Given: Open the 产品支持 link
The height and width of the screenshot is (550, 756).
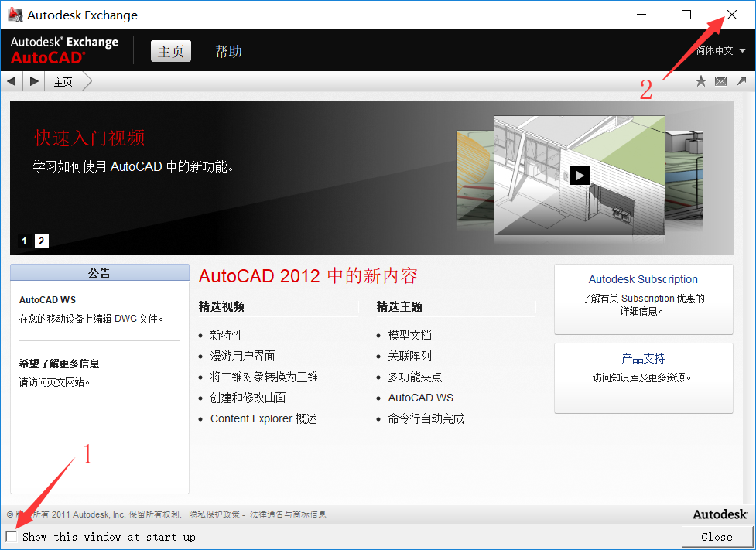Looking at the screenshot, I should click(643, 359).
